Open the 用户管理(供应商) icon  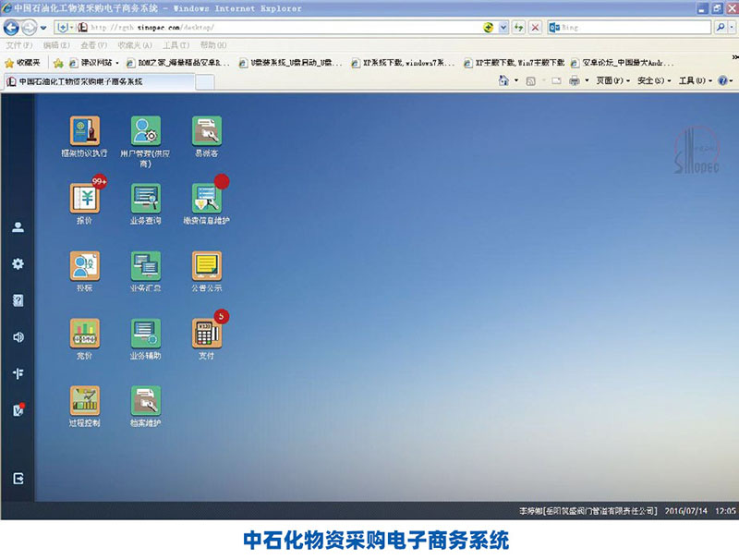[x=145, y=131]
